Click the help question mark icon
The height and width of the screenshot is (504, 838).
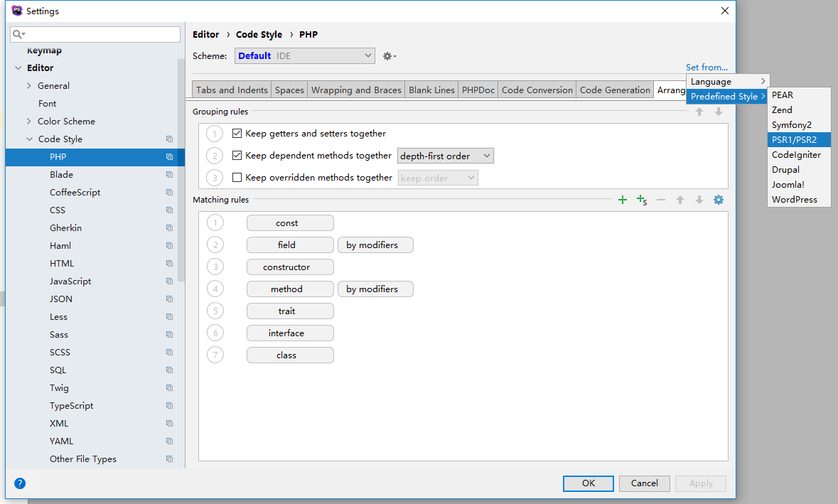(x=20, y=483)
